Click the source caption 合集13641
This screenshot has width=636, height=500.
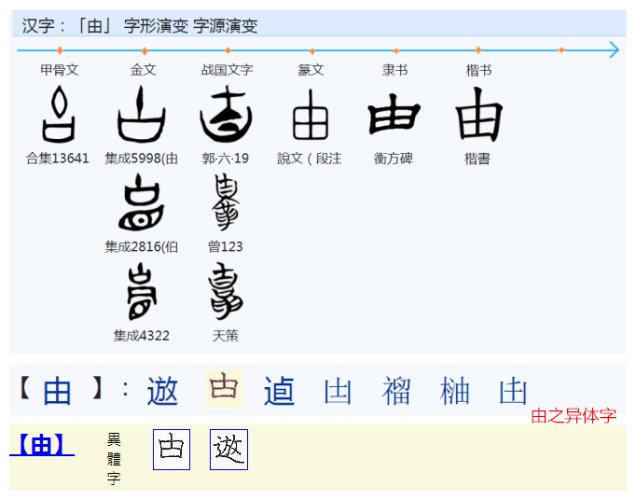[57, 158]
